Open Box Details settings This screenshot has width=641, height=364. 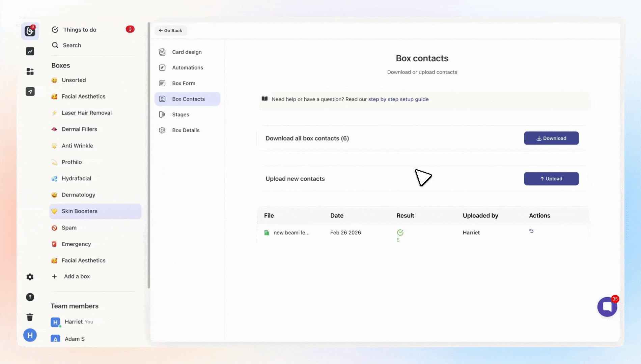(187, 130)
